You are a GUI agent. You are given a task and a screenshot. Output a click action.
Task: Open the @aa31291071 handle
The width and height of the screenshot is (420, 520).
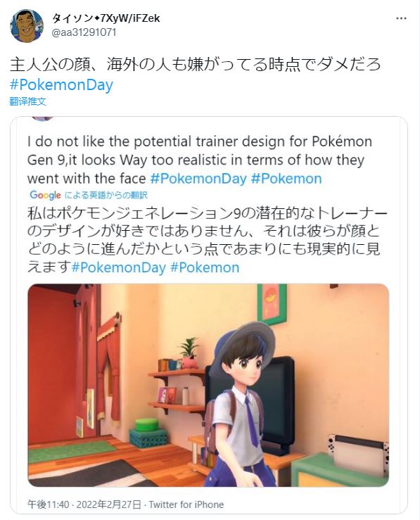[x=84, y=32]
